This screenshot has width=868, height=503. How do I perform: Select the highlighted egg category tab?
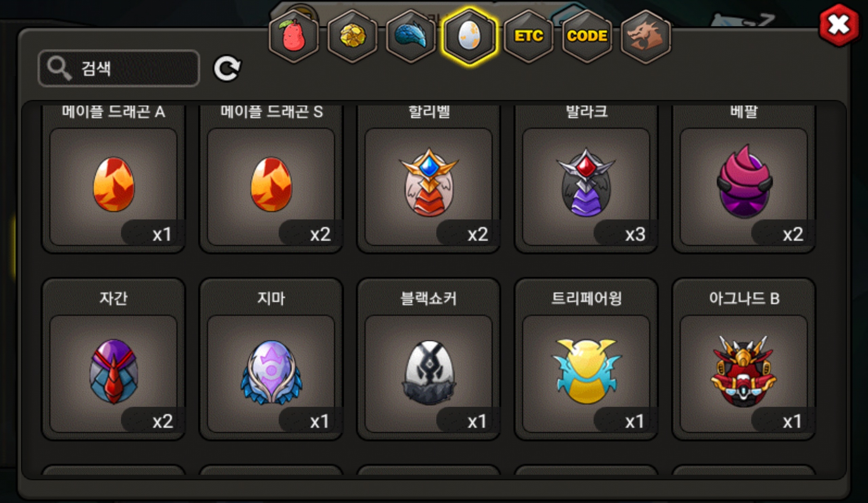pos(470,36)
